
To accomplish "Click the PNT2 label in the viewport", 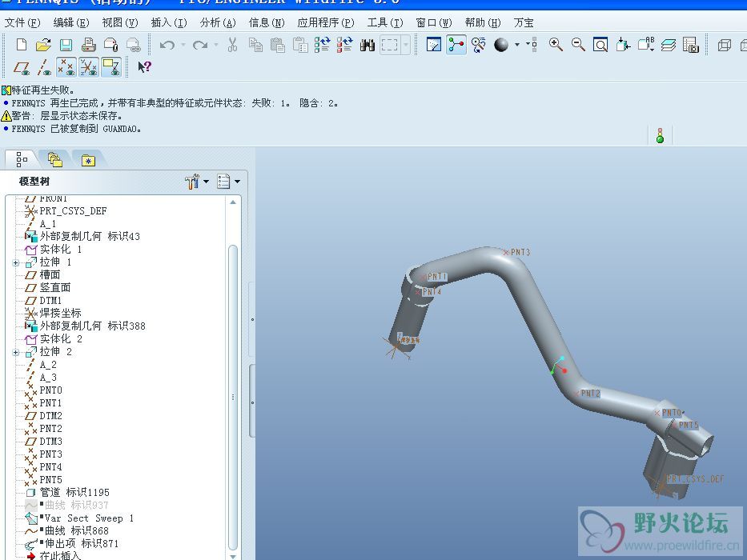I will pyautogui.click(x=590, y=394).
